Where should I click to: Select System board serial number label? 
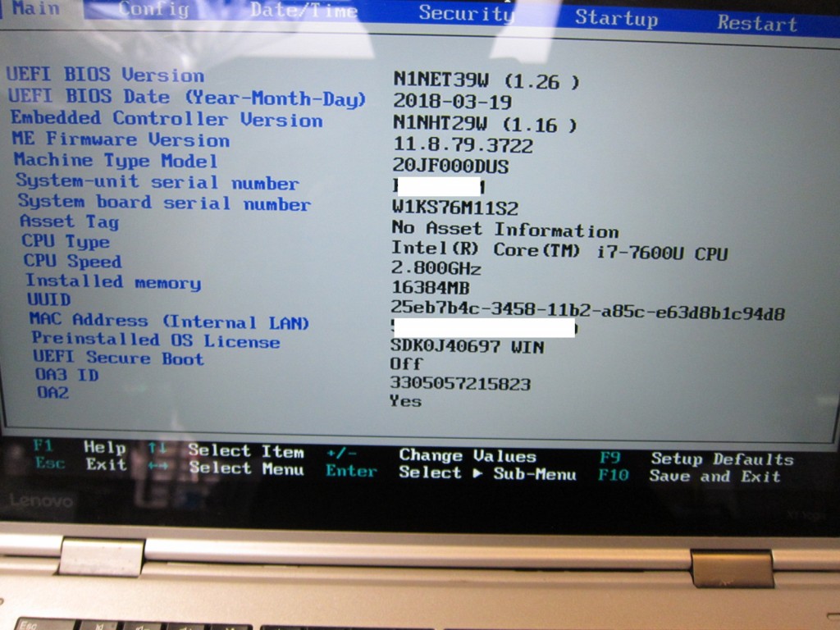pyautogui.click(x=164, y=203)
